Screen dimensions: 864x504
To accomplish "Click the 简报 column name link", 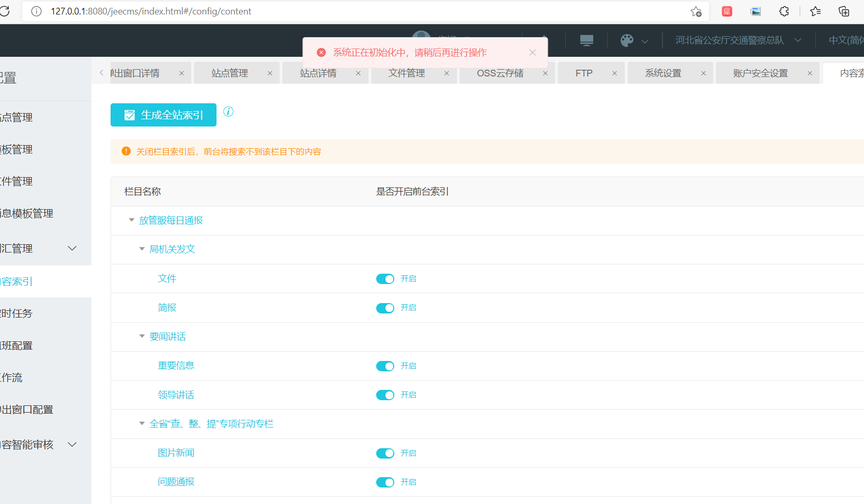I will point(167,308).
